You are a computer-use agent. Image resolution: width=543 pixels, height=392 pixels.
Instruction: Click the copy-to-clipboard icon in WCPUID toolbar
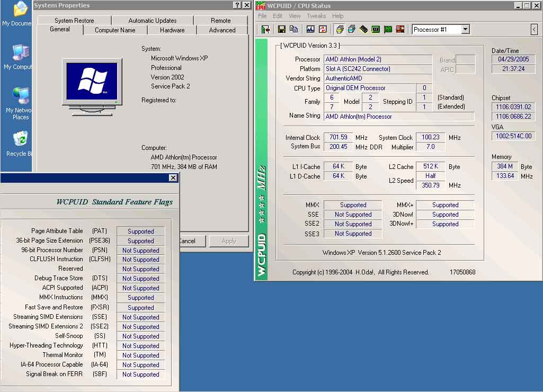click(293, 30)
